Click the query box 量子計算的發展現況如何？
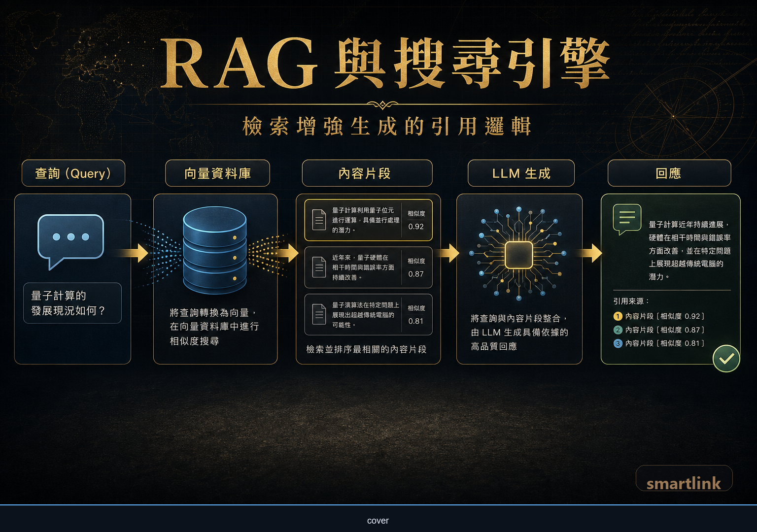The height and width of the screenshot is (532, 757). click(x=72, y=303)
